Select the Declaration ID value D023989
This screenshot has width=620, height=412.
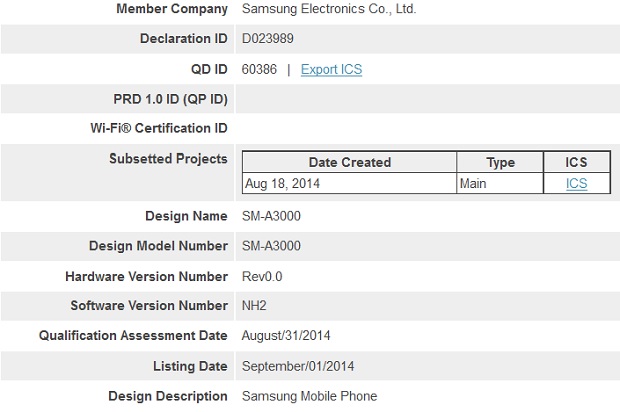click(268, 39)
